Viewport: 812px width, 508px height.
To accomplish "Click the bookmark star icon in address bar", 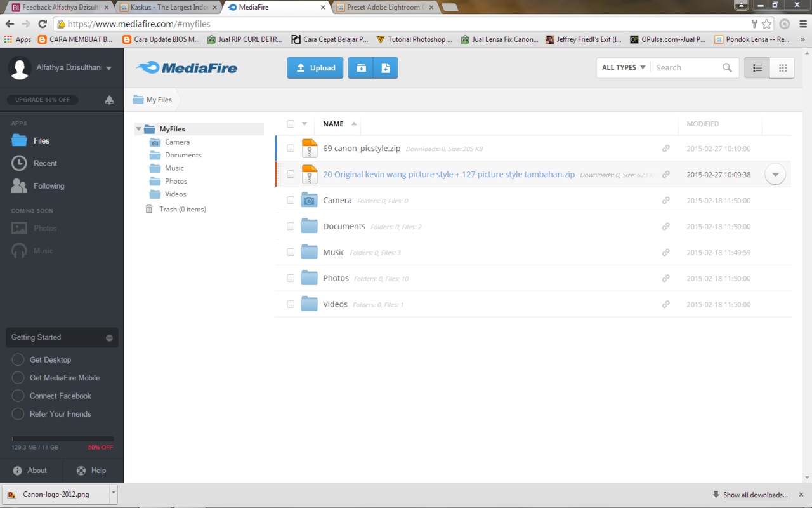I will (767, 24).
